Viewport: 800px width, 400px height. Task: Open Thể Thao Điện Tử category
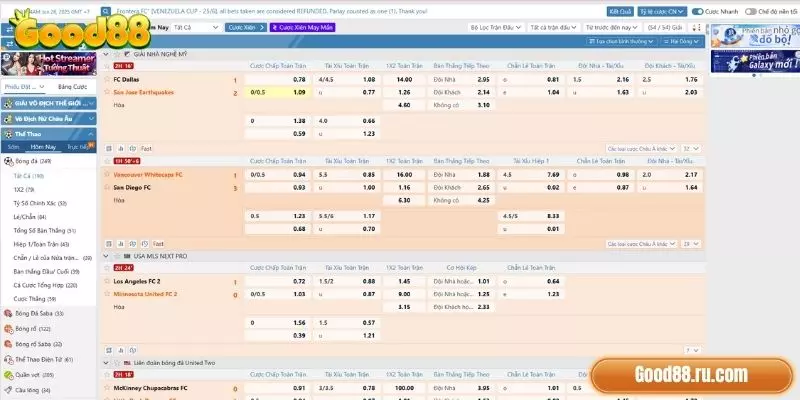[x=44, y=358]
